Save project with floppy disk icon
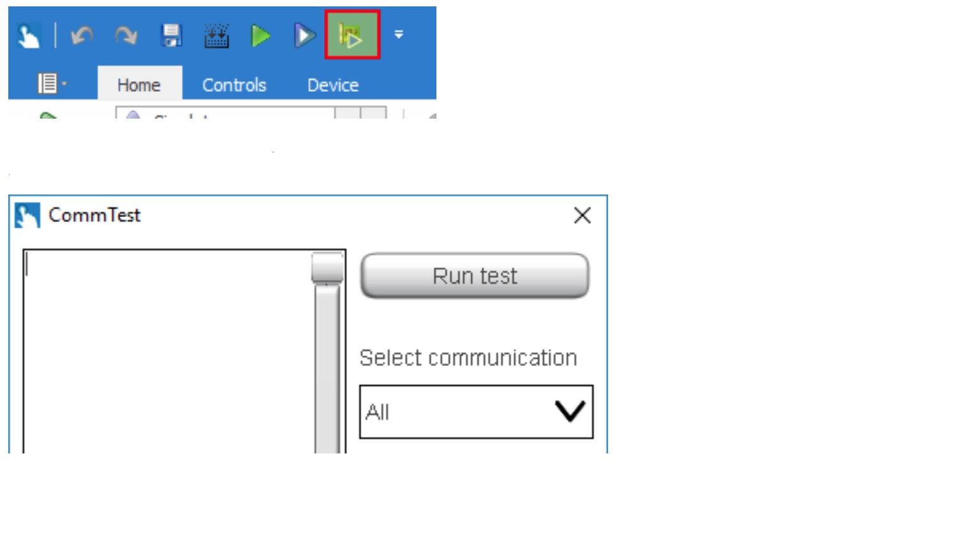 pyautogui.click(x=171, y=36)
